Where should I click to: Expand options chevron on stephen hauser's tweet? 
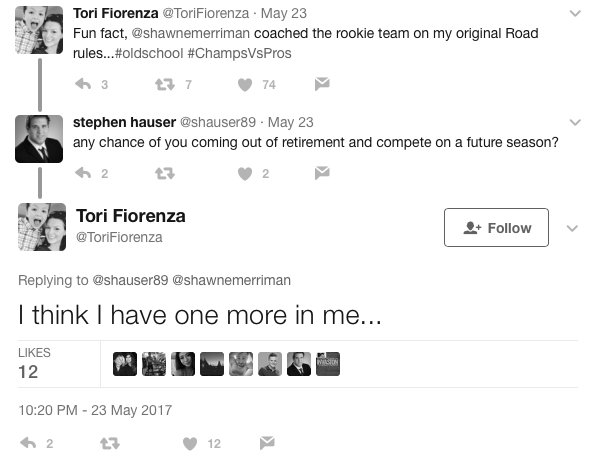[x=575, y=123]
